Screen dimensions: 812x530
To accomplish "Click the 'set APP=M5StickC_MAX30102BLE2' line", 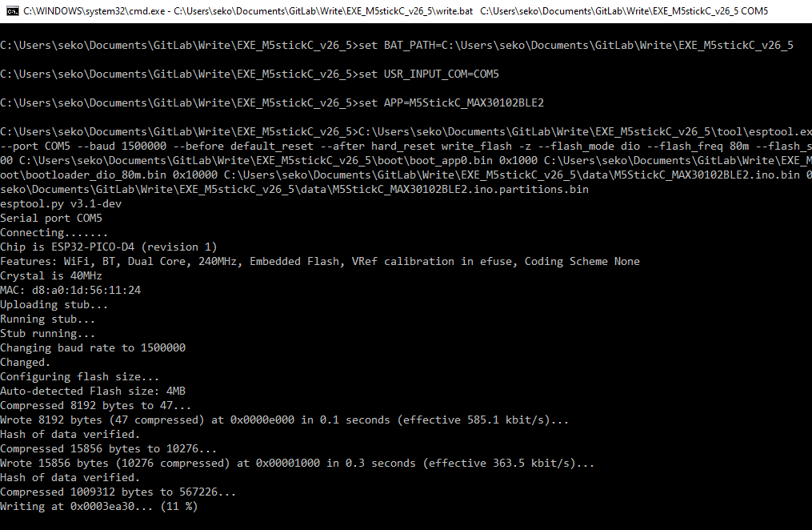I will (x=272, y=103).
